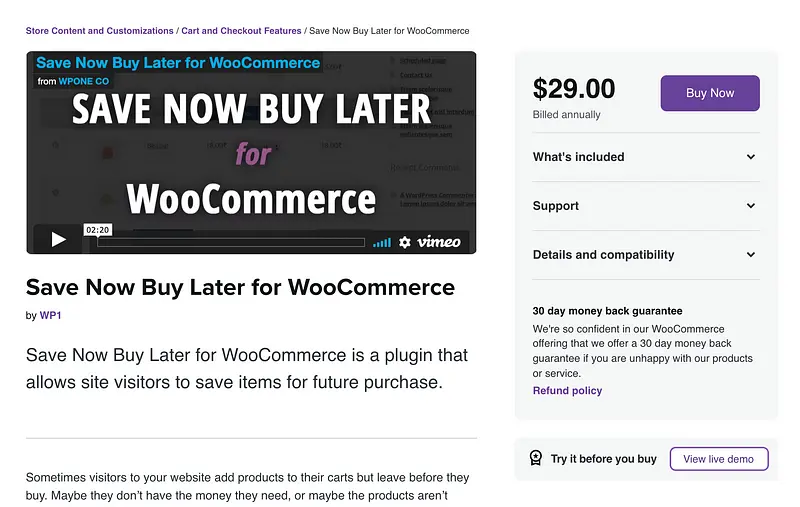The width and height of the screenshot is (800, 507).
Task: Click the Save Now Buy Later page heading
Action: pos(240,288)
